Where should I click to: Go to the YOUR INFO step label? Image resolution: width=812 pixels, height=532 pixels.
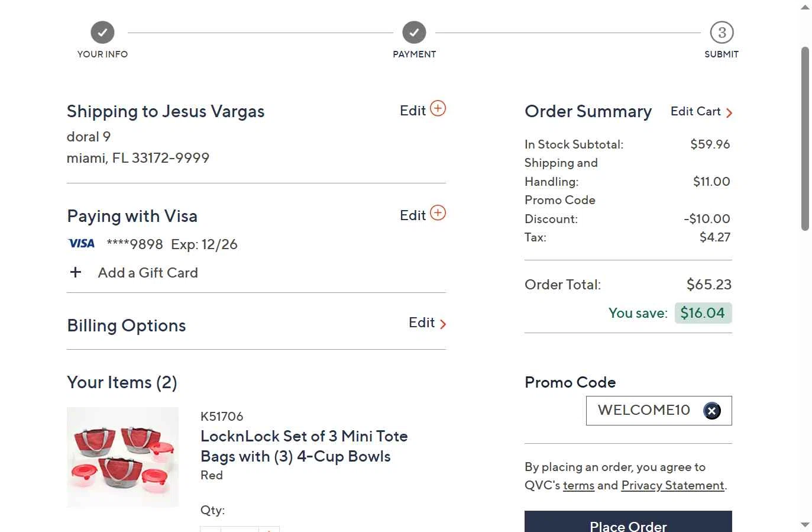click(102, 54)
